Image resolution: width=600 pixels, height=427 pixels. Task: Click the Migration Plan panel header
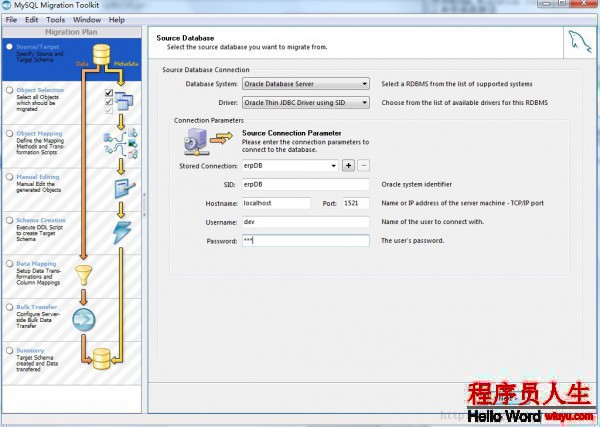(72, 32)
